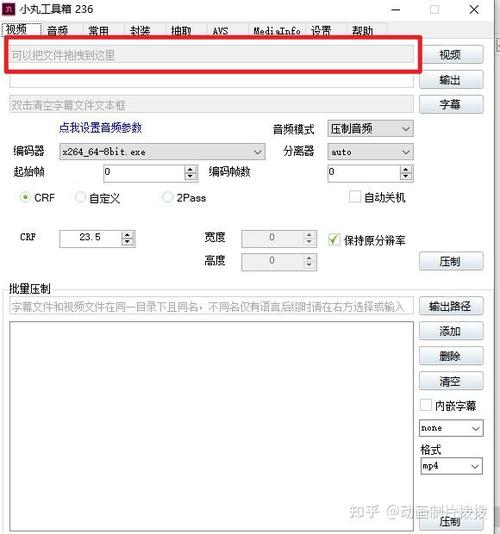Screen dimensions: 500x534
Task: Open the none language suffix dropdown
Action: tap(451, 428)
